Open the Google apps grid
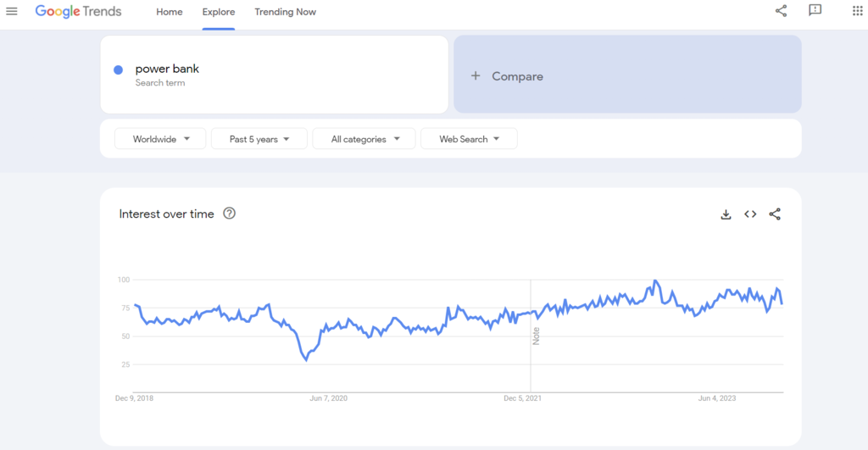868x450 pixels. click(x=856, y=11)
